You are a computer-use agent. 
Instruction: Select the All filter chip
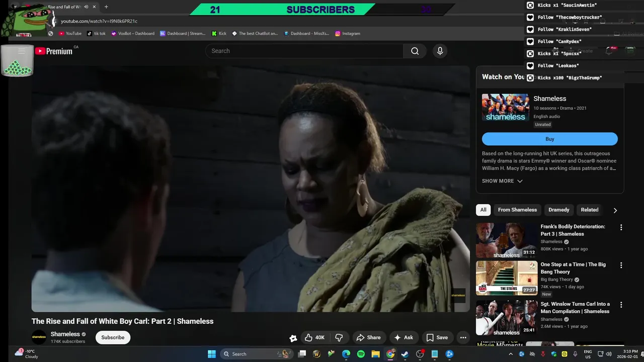pyautogui.click(x=483, y=210)
